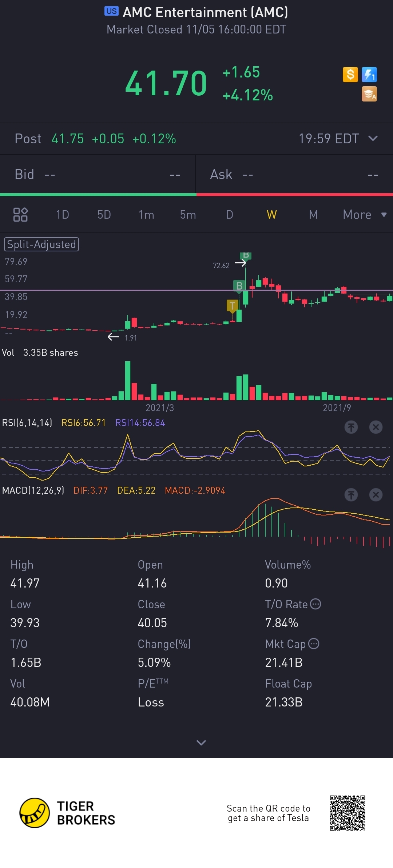The height and width of the screenshot is (868, 393).
Task: Select the monthly M chart tab
Action: point(313,215)
